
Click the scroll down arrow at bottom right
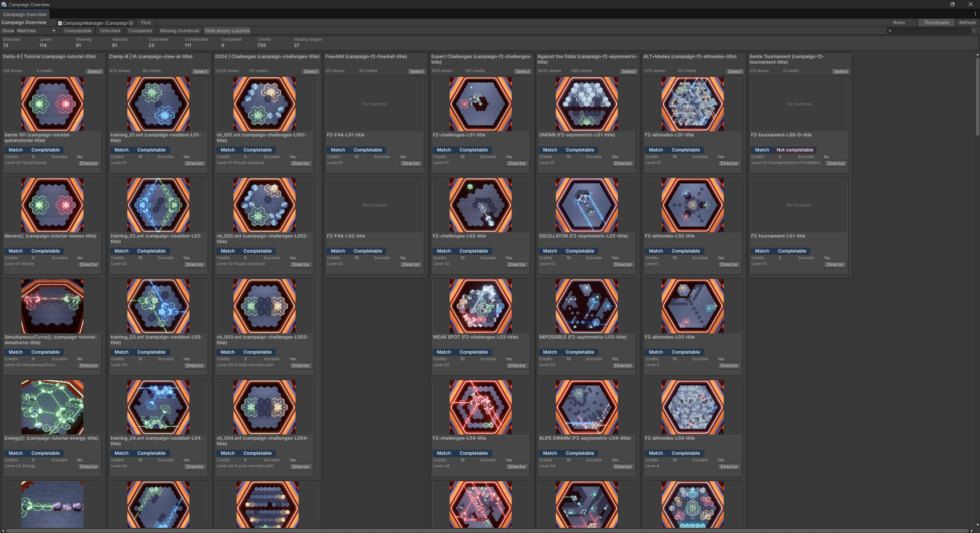[x=977, y=525]
